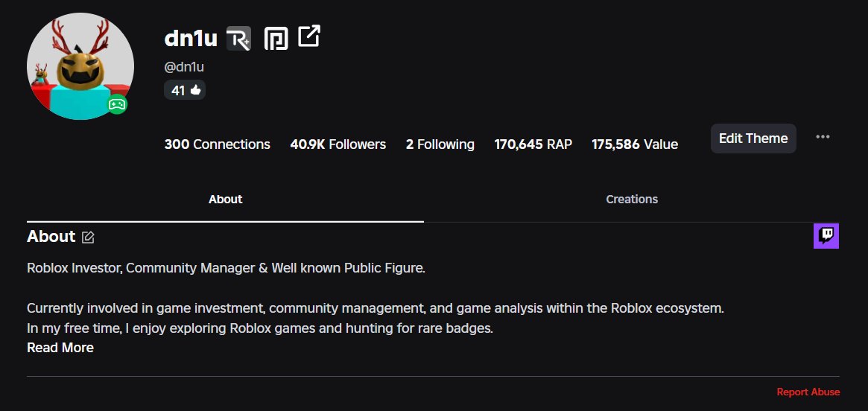Click the green in-game status icon
This screenshot has width=868, height=411.
click(x=117, y=104)
